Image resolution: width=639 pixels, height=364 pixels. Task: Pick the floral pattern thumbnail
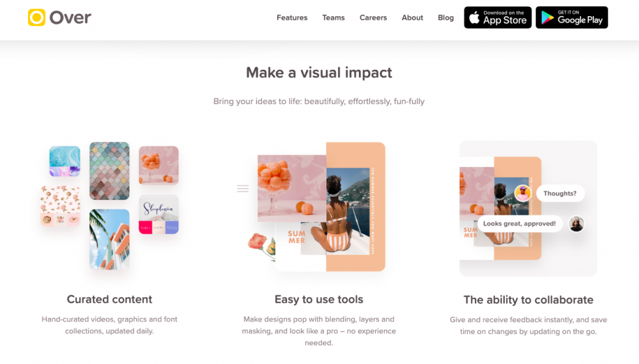61,206
